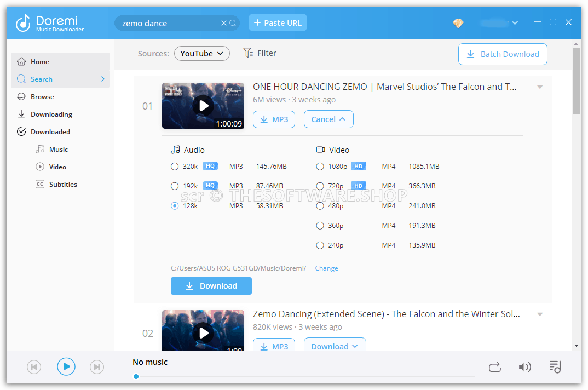Select 320k MP3 audio quality
Image resolution: width=588 pixels, height=390 pixels.
coord(175,167)
